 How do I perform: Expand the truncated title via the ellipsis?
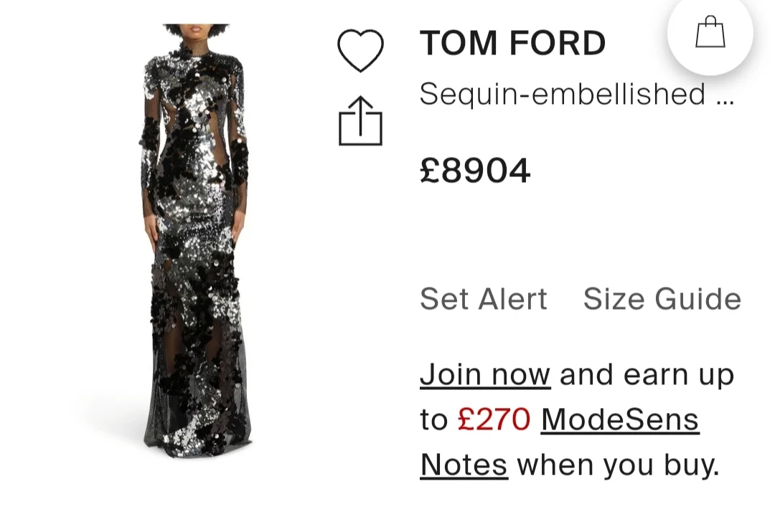[725, 95]
